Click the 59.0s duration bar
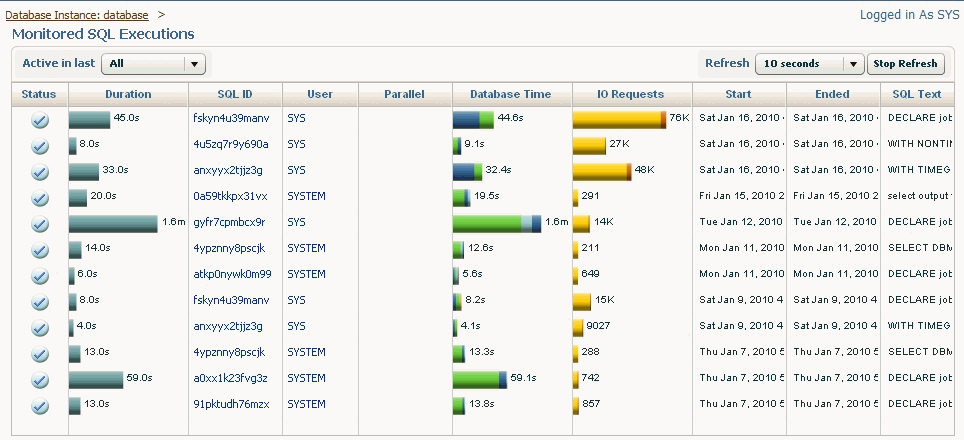964x440 pixels. pos(96,380)
